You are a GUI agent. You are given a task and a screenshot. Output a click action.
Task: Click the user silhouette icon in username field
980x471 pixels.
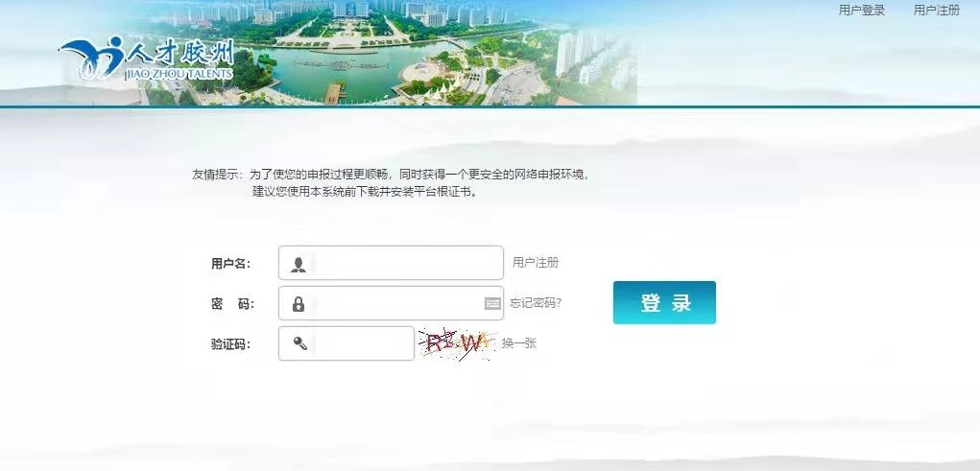click(x=299, y=264)
